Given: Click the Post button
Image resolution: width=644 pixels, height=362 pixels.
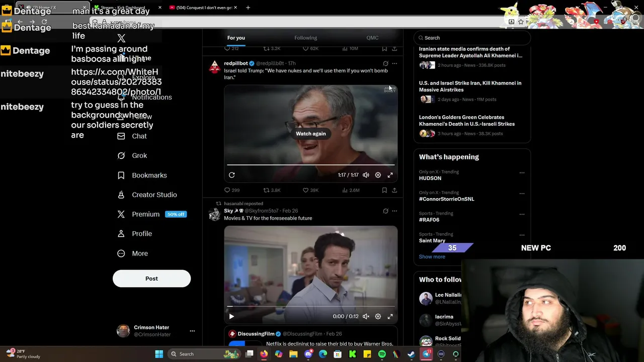Looking at the screenshot, I should pyautogui.click(x=151, y=279).
